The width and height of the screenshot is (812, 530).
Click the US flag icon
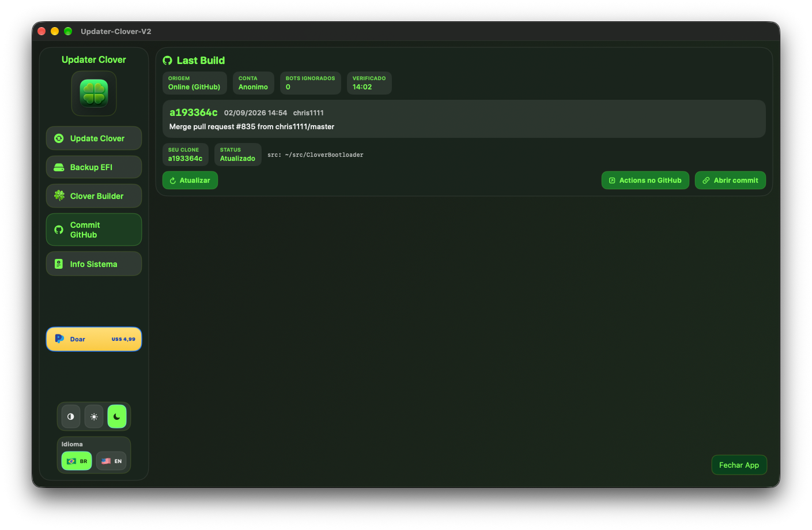click(x=106, y=461)
